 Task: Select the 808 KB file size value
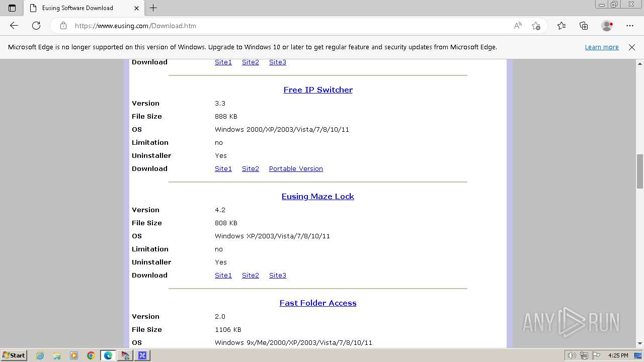pyautogui.click(x=226, y=223)
